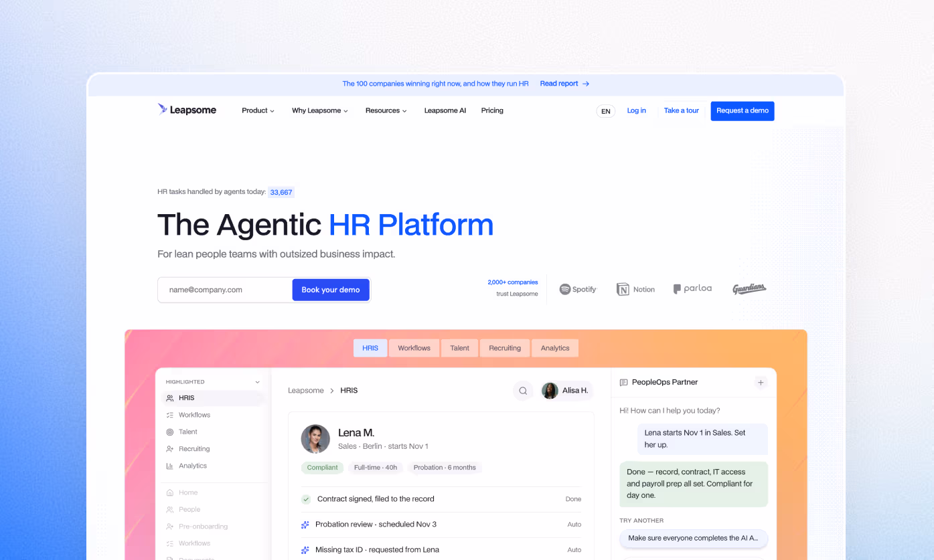Click the Analytics bar chart icon in sidebar
Screen dimensions: 934x560
click(170, 466)
